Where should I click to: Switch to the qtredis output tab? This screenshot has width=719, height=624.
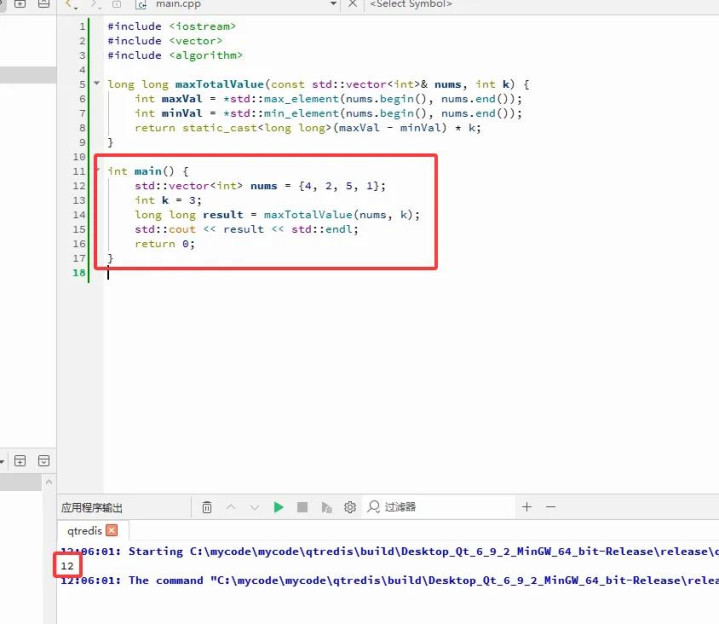tap(84, 531)
